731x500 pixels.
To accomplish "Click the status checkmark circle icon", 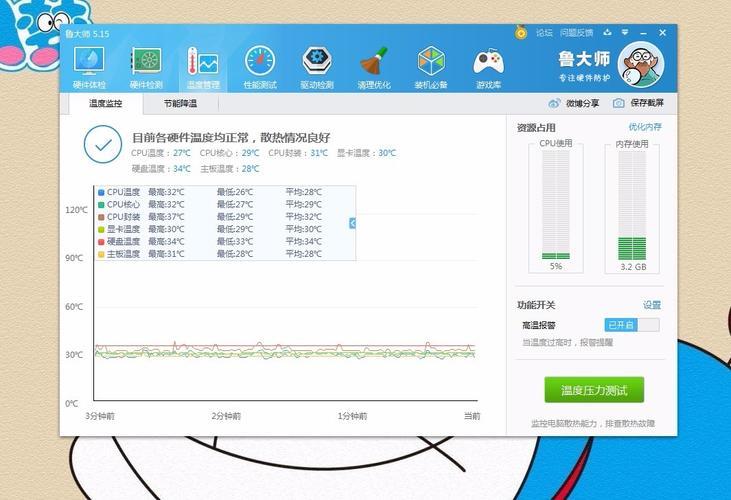I will click(x=103, y=144).
